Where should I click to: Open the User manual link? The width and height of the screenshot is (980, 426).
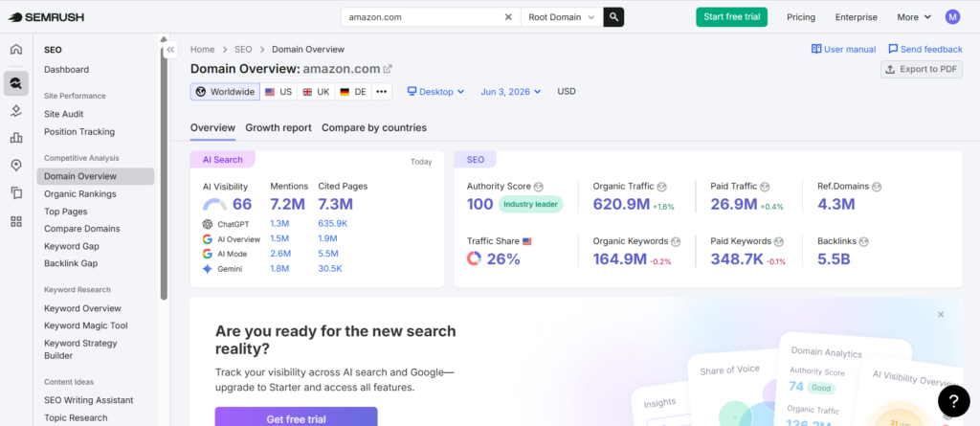click(x=844, y=49)
